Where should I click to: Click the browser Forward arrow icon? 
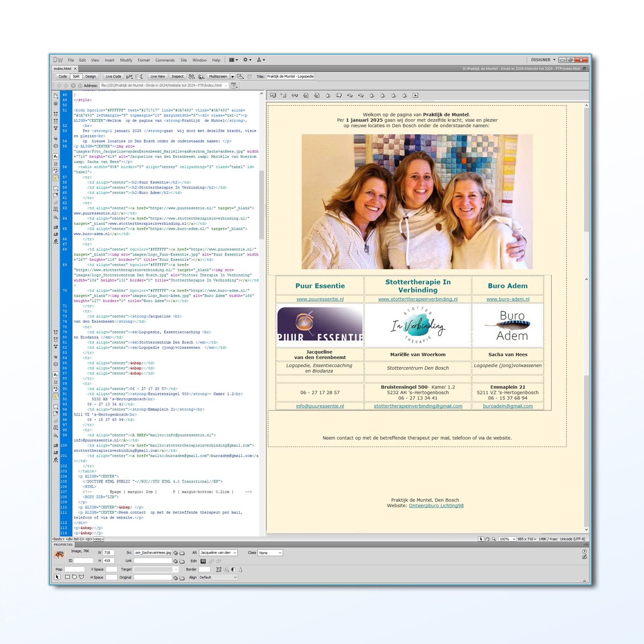pos(65,85)
